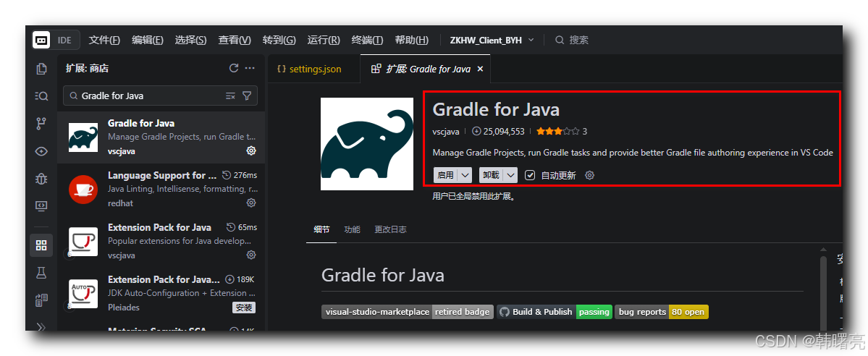Open the 运行(R) menu

point(324,40)
